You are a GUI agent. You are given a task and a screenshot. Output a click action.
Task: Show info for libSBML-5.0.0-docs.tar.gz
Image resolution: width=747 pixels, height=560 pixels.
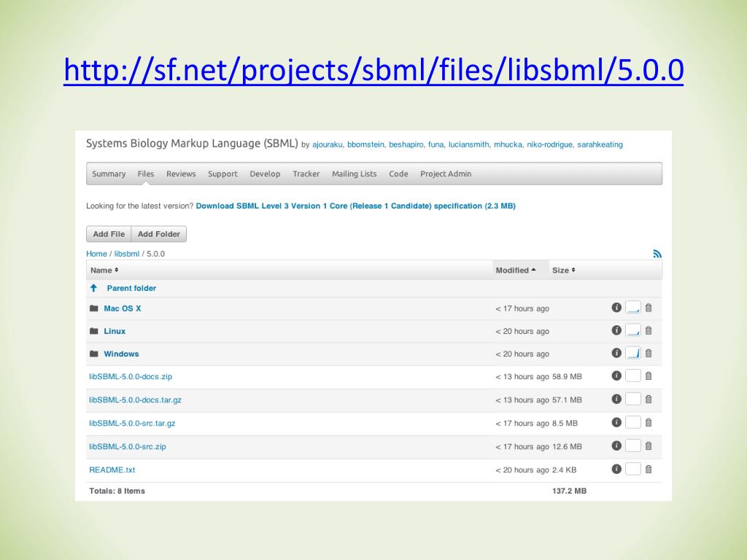pos(616,399)
